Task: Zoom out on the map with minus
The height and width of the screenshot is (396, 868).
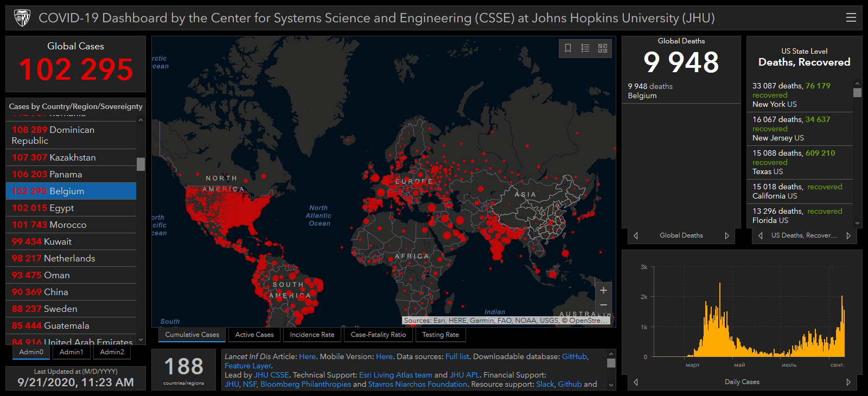Action: [x=603, y=305]
